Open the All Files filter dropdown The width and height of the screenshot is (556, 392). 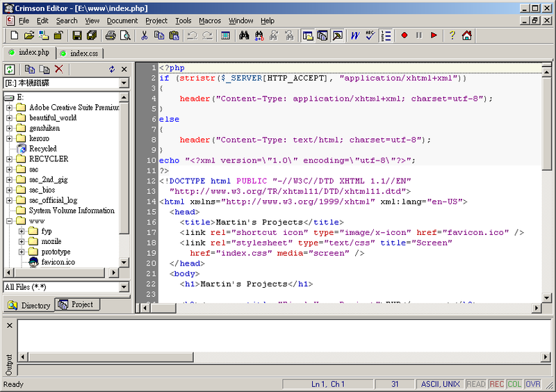124,287
